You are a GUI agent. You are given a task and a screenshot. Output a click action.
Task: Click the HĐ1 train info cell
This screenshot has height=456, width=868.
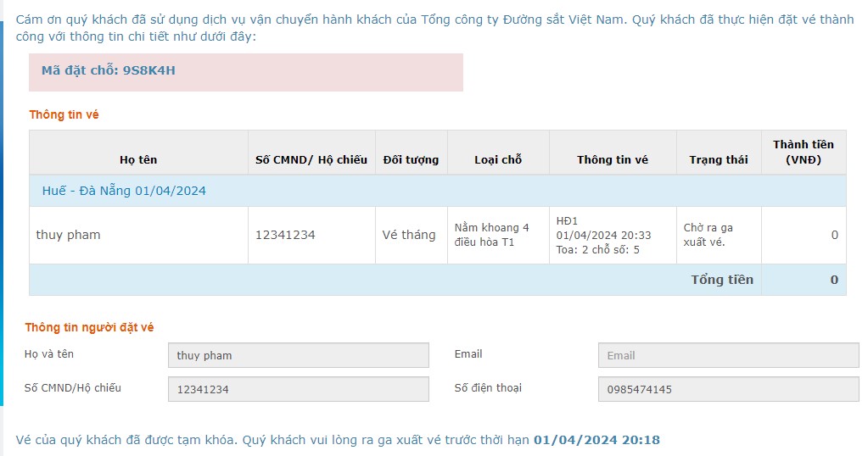pos(603,235)
